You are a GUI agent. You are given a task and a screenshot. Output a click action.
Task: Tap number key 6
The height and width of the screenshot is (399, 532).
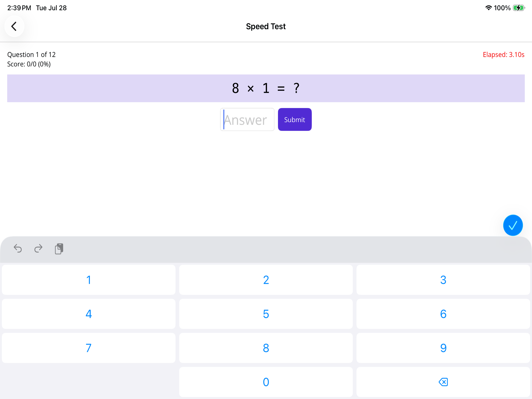443,314
